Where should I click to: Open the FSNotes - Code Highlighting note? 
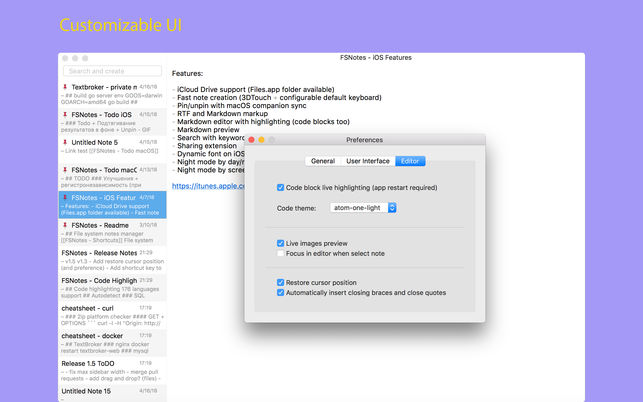(x=112, y=288)
